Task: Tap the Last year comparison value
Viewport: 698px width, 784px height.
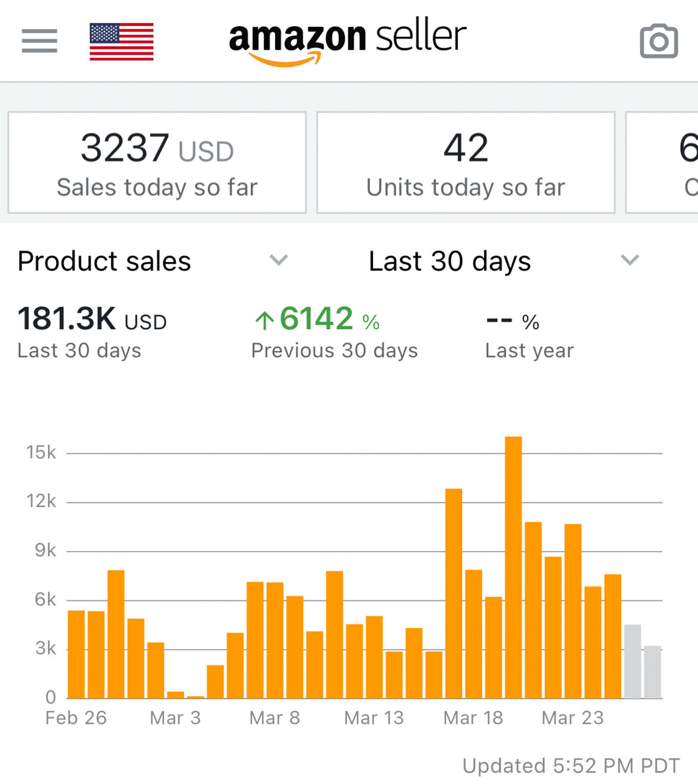Action: coord(513,322)
